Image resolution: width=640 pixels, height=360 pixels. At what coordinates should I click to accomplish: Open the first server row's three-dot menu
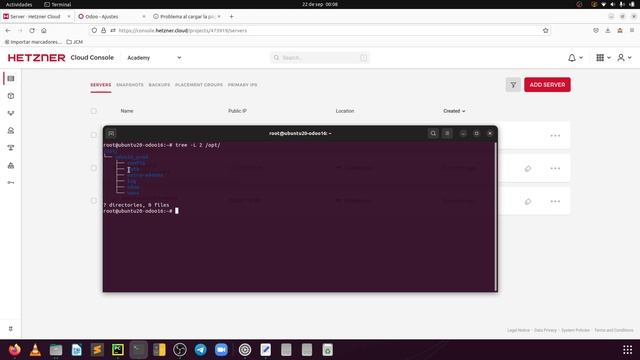(555, 136)
